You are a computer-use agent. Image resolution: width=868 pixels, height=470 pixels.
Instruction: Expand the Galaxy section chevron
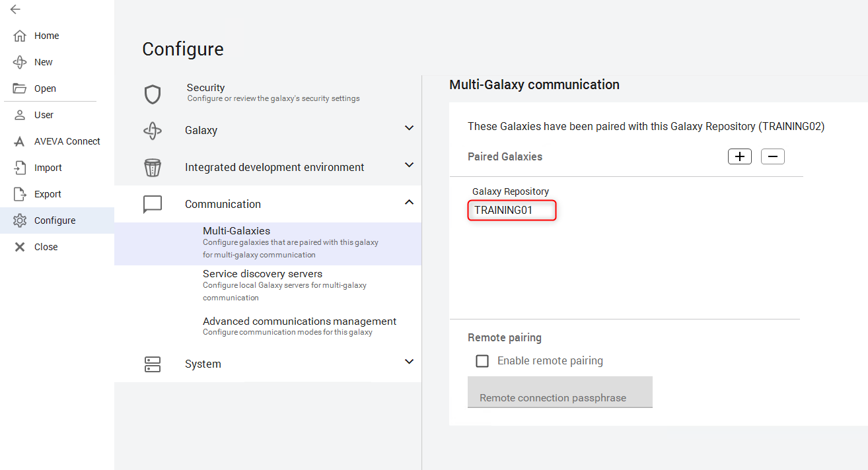(409, 128)
